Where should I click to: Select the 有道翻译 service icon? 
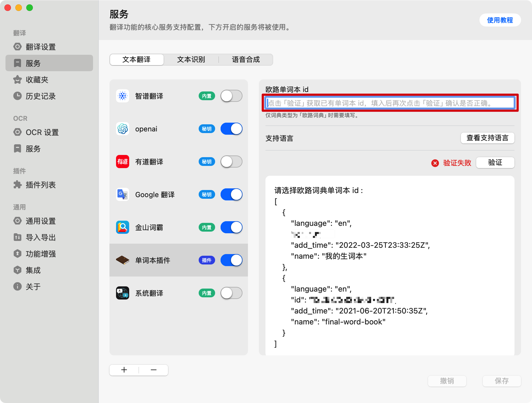click(x=122, y=162)
